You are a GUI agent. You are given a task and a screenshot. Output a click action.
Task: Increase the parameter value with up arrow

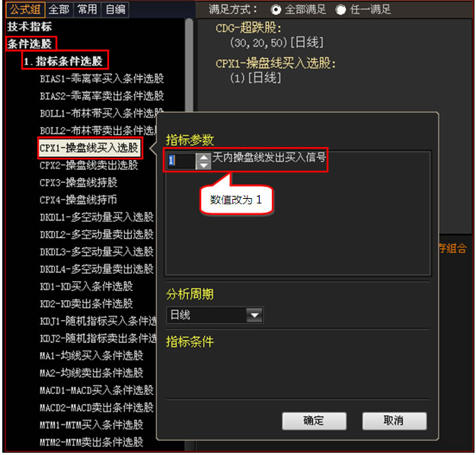203,157
